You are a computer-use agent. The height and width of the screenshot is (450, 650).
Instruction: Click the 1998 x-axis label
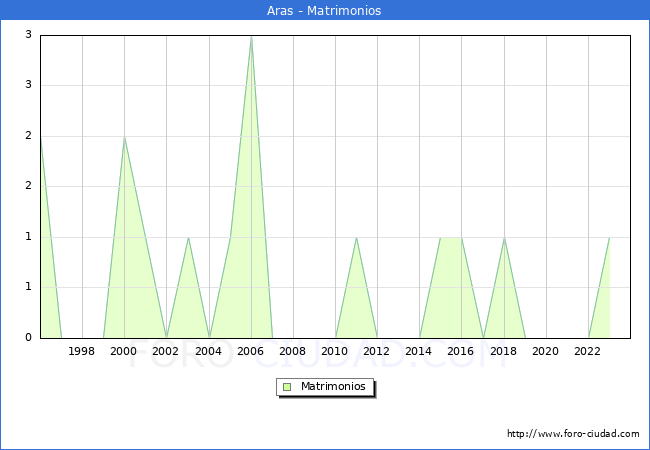[82, 351]
